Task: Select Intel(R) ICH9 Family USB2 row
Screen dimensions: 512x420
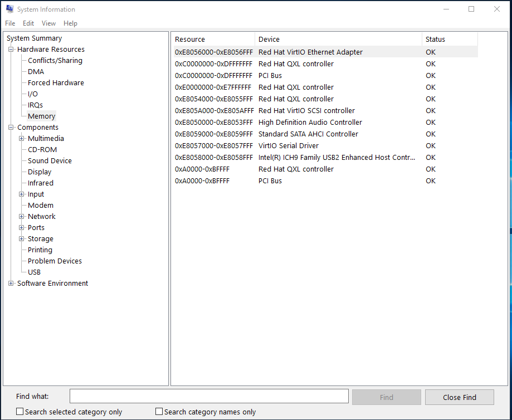Action: coord(325,158)
